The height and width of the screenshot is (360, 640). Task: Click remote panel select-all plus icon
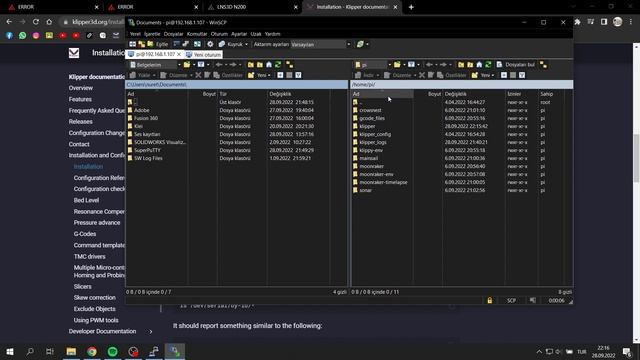coord(504,75)
